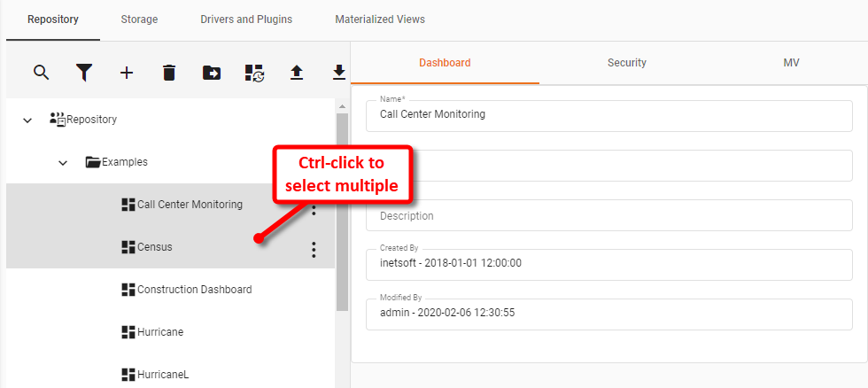Select the Examples folder label

(125, 162)
